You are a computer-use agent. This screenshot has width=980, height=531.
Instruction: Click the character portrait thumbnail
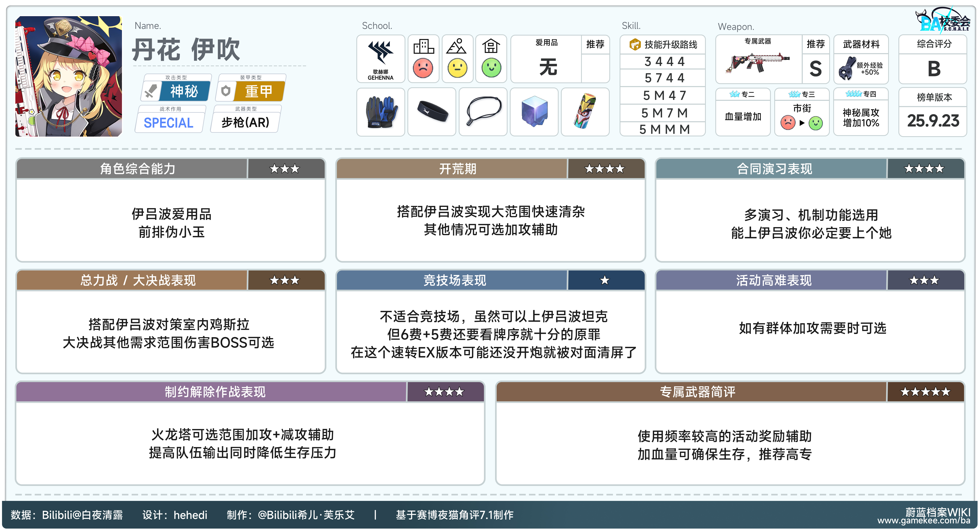coord(68,76)
